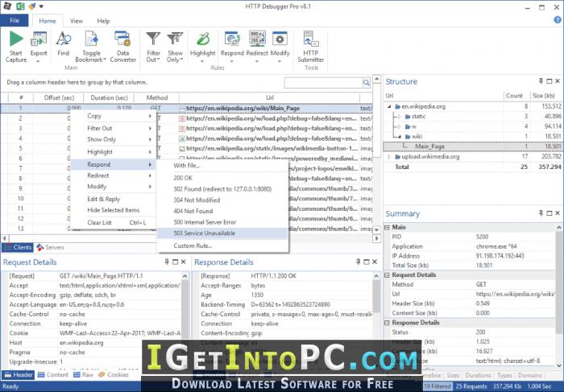Click the blue help question mark icon
Screen dimensions: 564x392
pyautogui.click(x=558, y=20)
